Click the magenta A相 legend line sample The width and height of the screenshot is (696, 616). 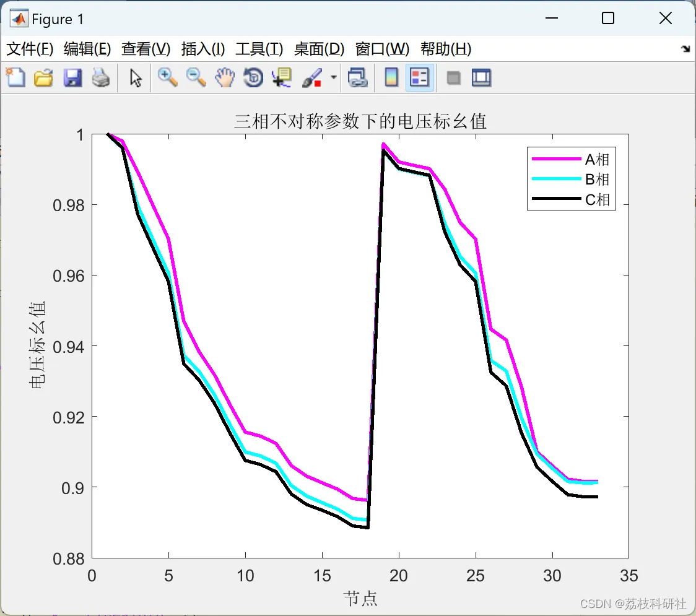coord(557,159)
